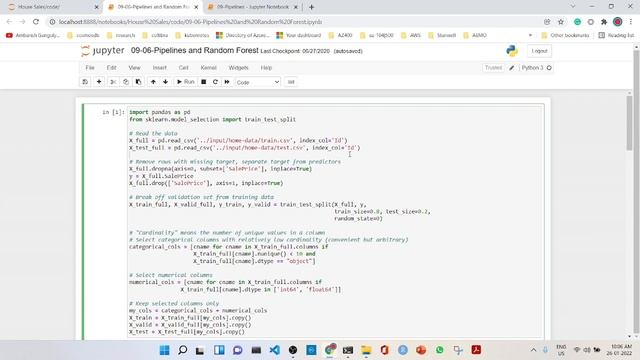Screen dimensions: 640x360
Task: Move selected cell down arrow
Action: pyautogui.click(x=165, y=82)
